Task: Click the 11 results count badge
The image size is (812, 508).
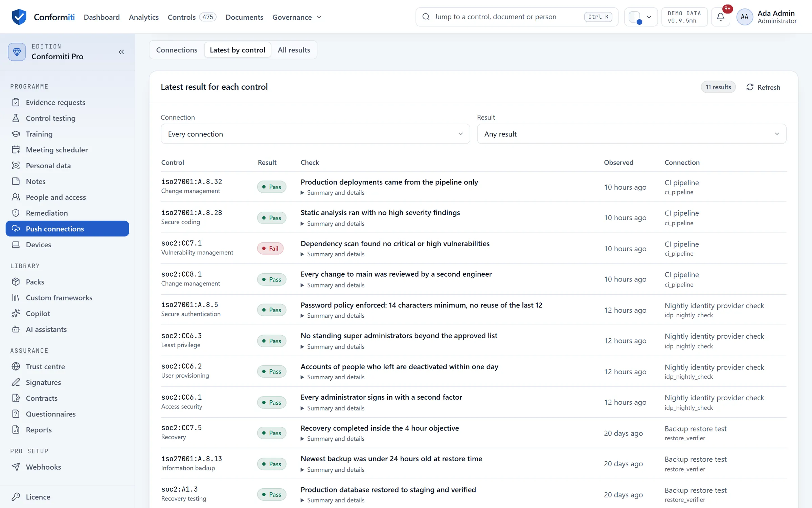Action: pyautogui.click(x=718, y=87)
